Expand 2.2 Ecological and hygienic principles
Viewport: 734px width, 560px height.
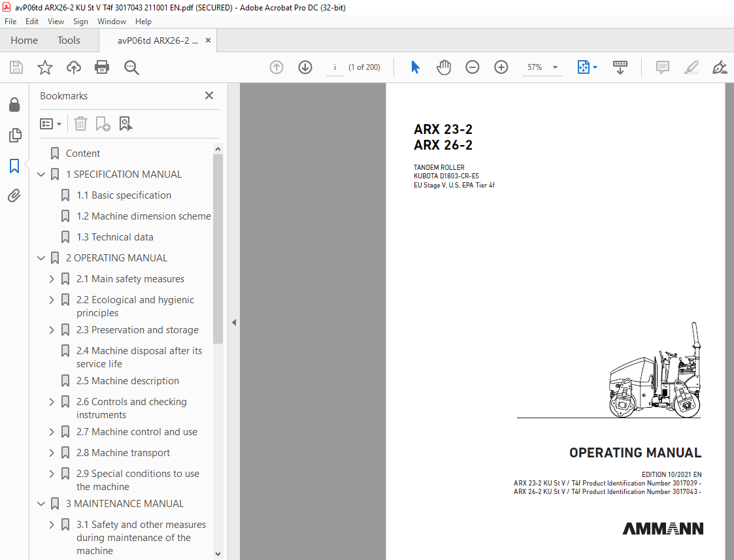52,300
